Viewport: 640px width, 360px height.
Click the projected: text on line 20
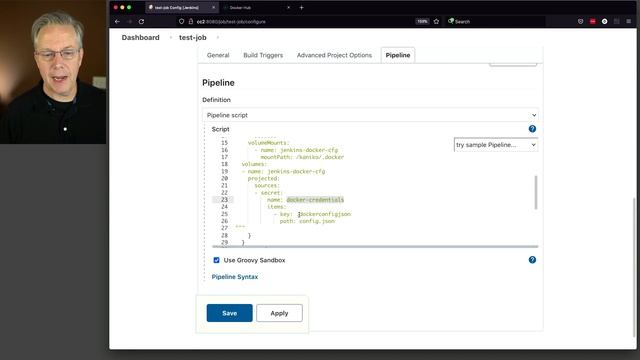click(x=263, y=178)
